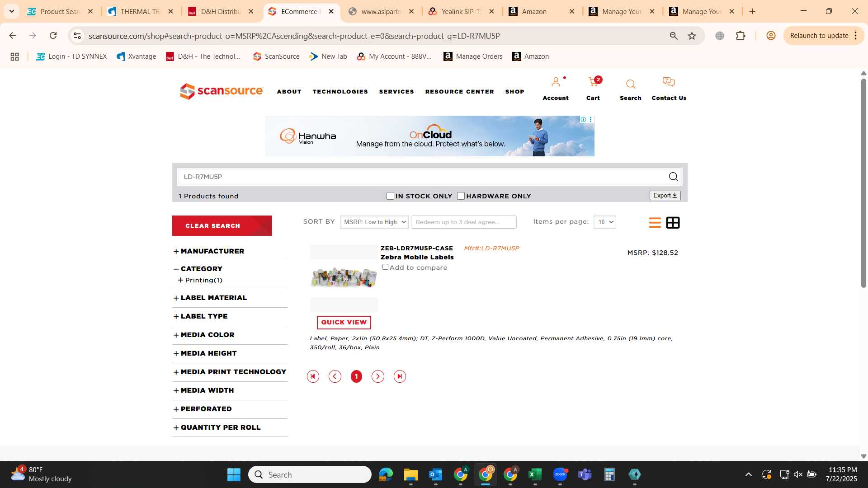Submit search with magnifier in search bar
This screenshot has height=488, width=868.
tap(673, 177)
